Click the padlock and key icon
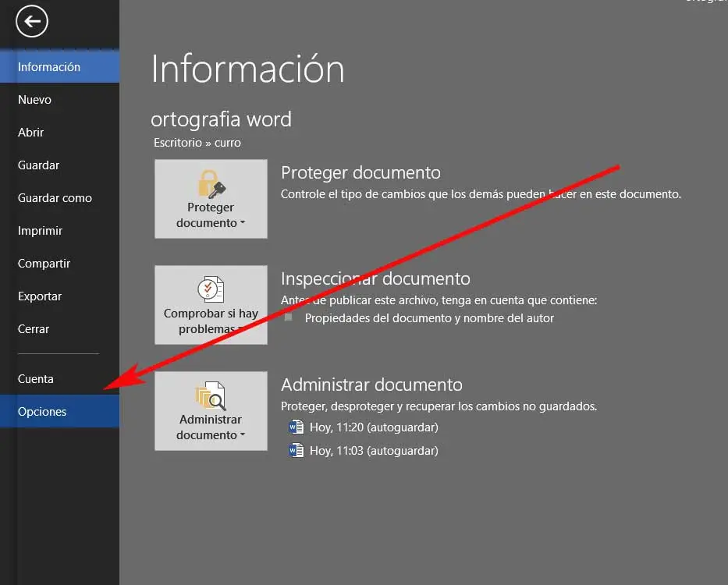728x585 pixels. [x=211, y=184]
